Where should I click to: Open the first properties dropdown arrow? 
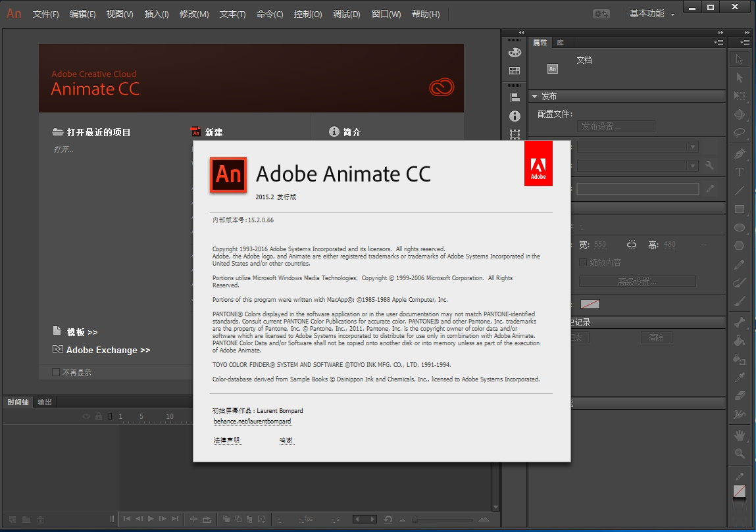[x=692, y=147]
